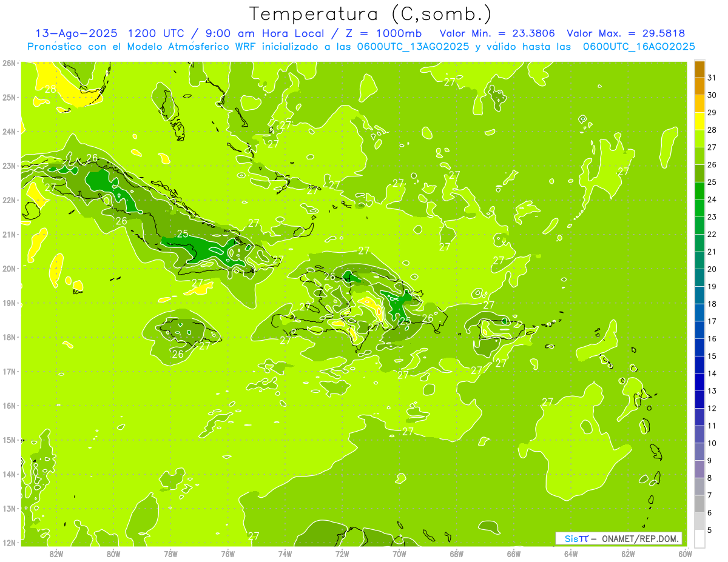This screenshot has width=728, height=562.
Task: Select the white swatch below legend value 5
Action: pos(699,538)
